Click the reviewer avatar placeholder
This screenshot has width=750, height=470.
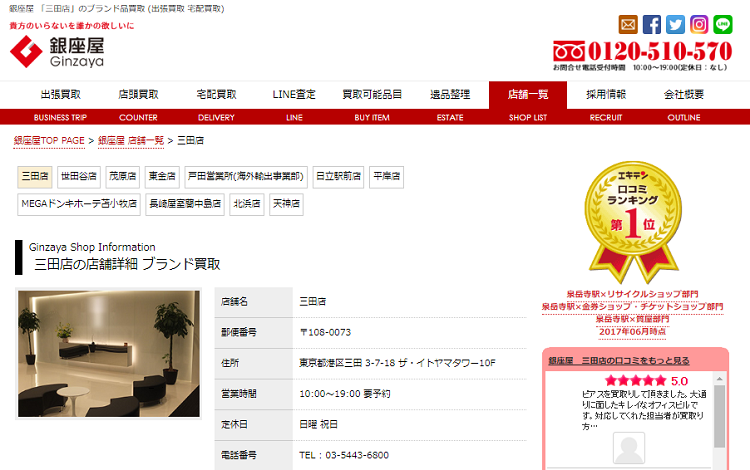pyautogui.click(x=629, y=448)
